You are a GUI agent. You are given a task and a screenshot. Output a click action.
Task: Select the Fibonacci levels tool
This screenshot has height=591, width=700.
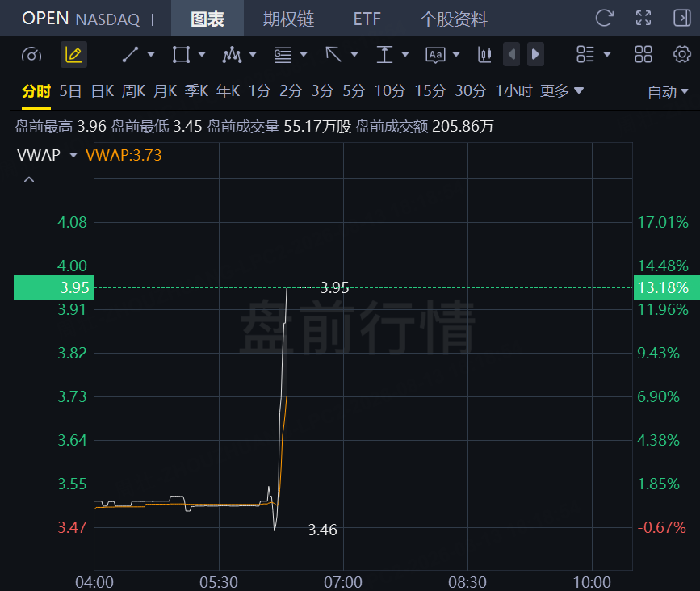point(283,54)
